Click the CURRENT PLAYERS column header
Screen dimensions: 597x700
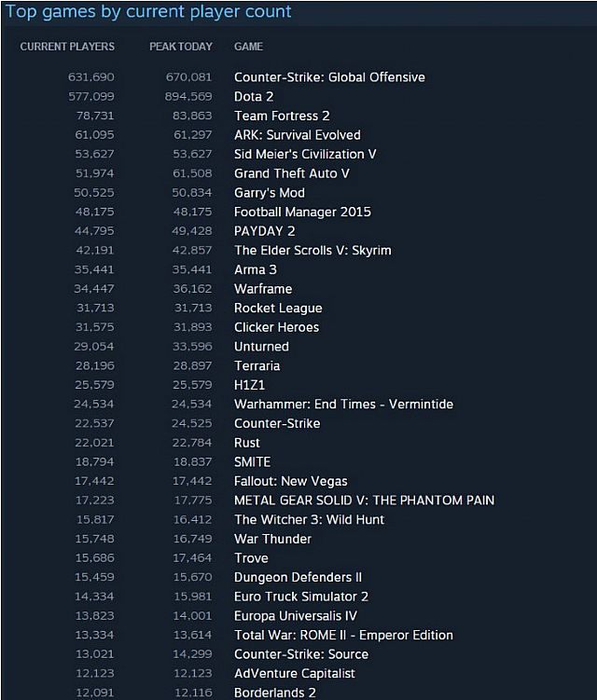(67, 47)
